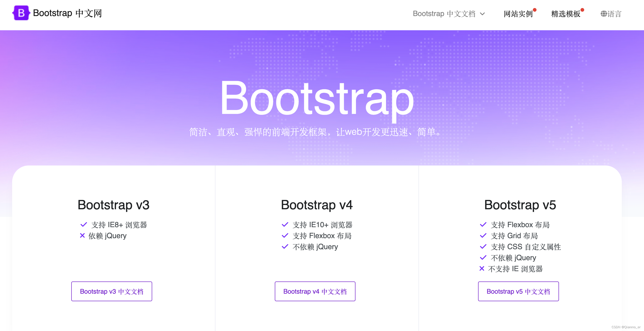Open the 语言 language menu
644x331 pixels.
point(611,14)
